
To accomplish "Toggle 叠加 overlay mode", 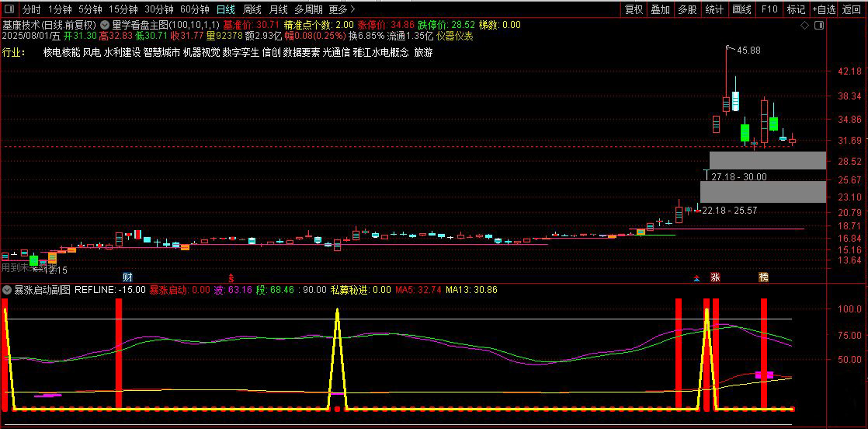I will click(x=661, y=9).
